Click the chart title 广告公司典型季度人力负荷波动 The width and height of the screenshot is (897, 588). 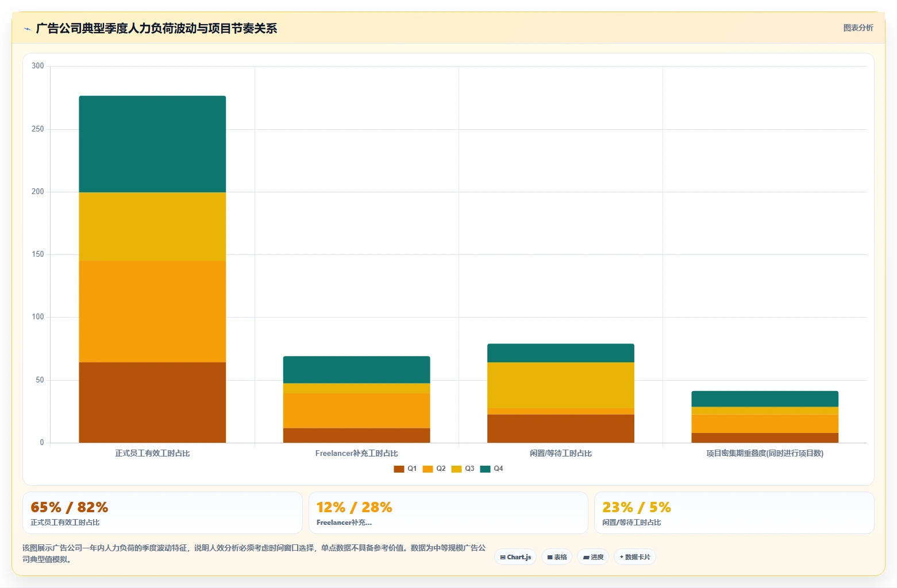156,28
